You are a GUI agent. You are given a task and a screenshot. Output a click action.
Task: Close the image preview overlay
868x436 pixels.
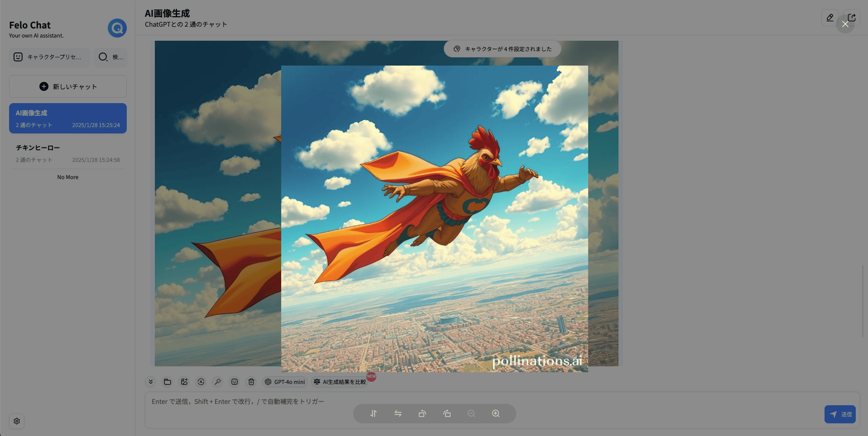click(845, 24)
